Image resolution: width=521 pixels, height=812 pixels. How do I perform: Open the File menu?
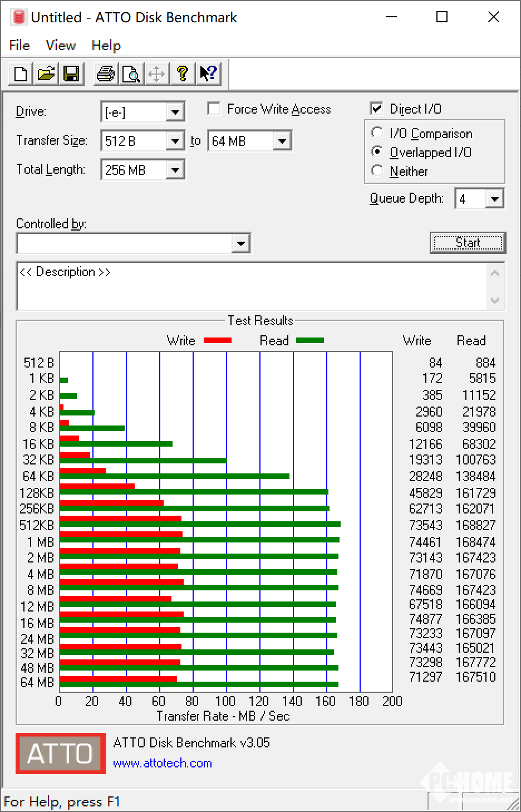19,45
